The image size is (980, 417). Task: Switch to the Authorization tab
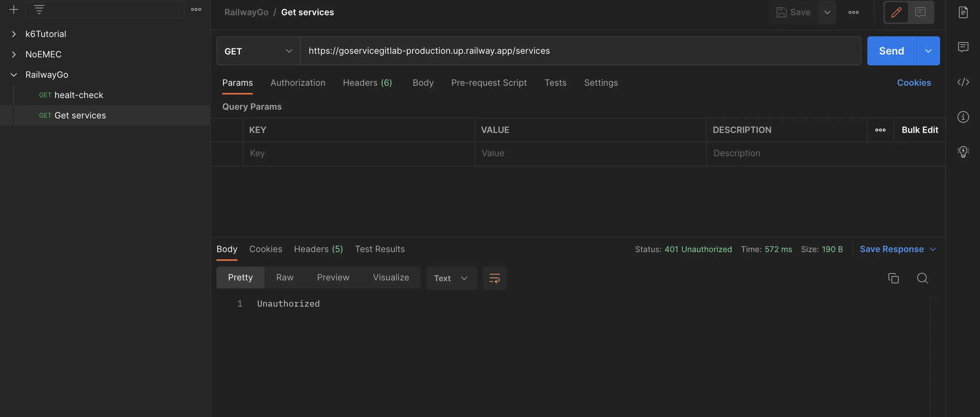pyautogui.click(x=297, y=83)
